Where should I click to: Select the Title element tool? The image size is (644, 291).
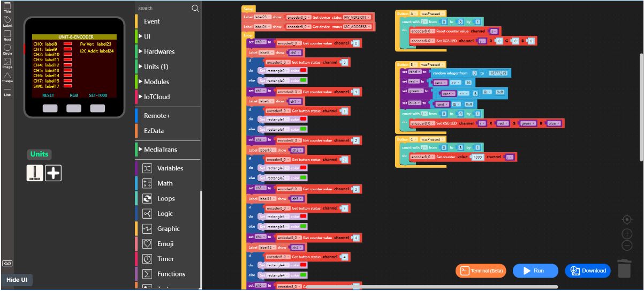click(7, 6)
